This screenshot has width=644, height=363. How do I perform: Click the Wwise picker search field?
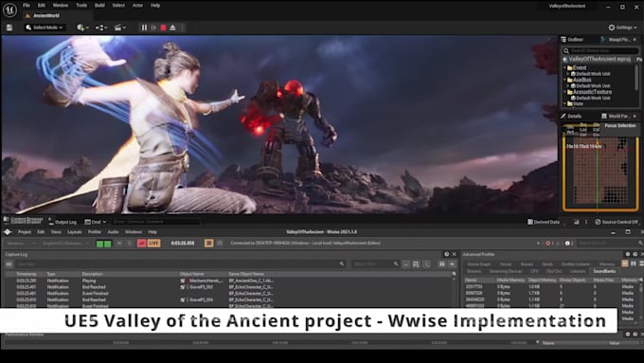(600, 50)
